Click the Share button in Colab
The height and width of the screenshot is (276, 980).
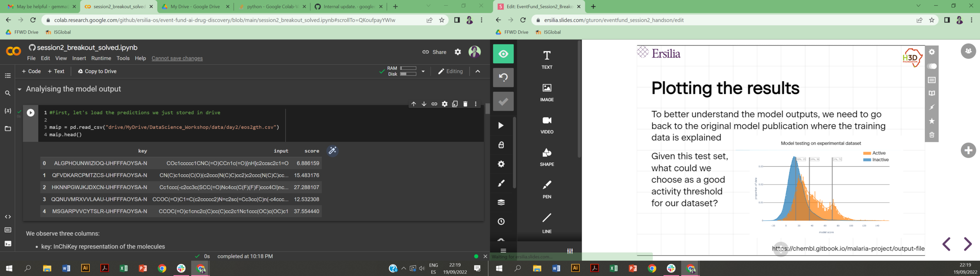click(434, 52)
